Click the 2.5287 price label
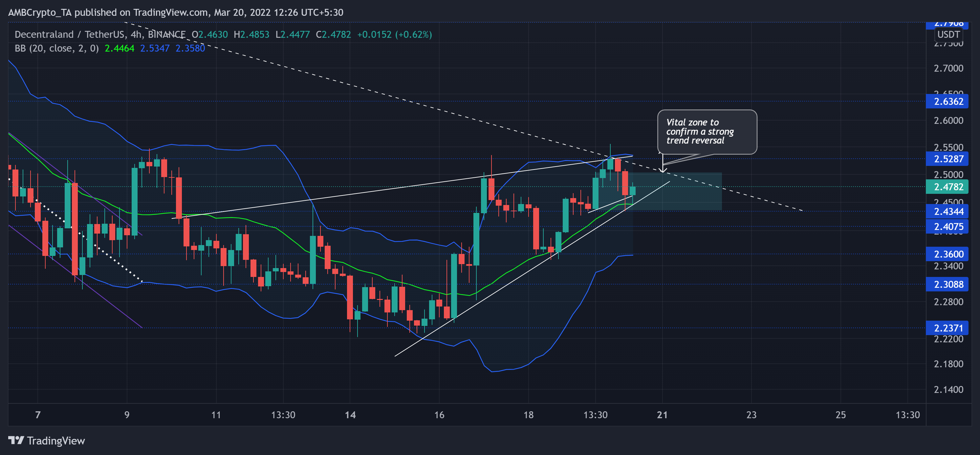The width and height of the screenshot is (980, 455). tap(947, 159)
